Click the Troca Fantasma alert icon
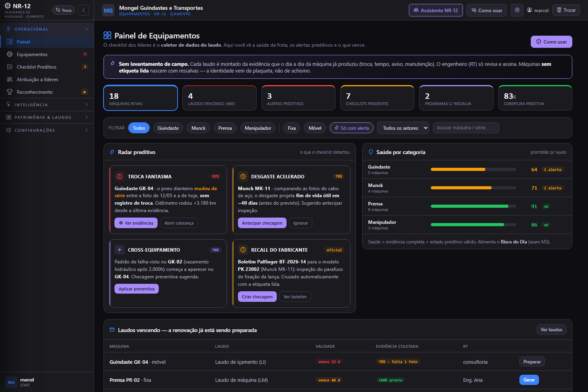The width and height of the screenshot is (588, 392). click(x=120, y=176)
